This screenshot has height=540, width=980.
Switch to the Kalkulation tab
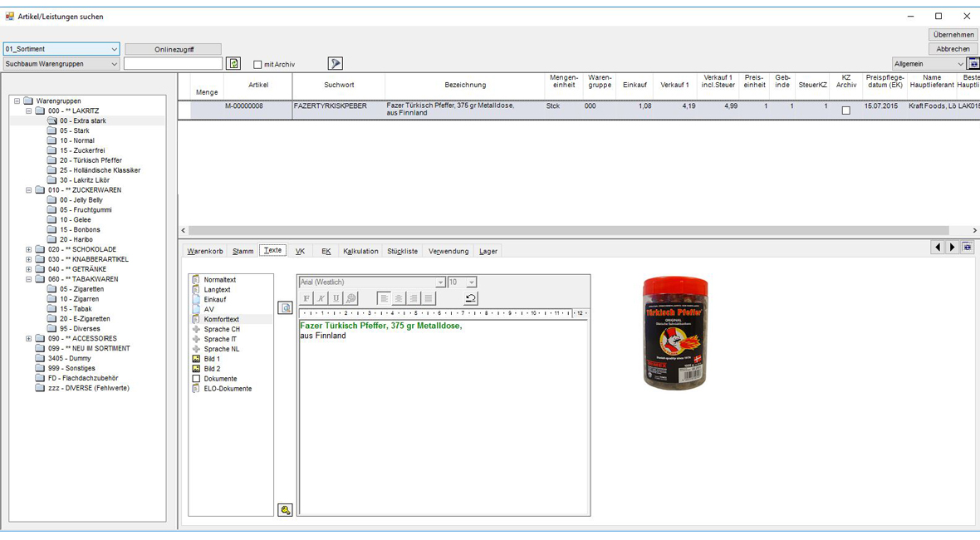[360, 251]
